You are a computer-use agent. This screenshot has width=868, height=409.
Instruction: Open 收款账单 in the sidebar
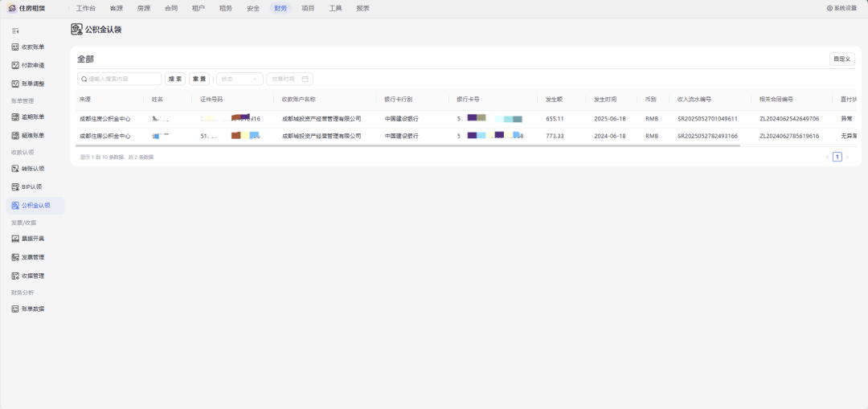point(32,47)
